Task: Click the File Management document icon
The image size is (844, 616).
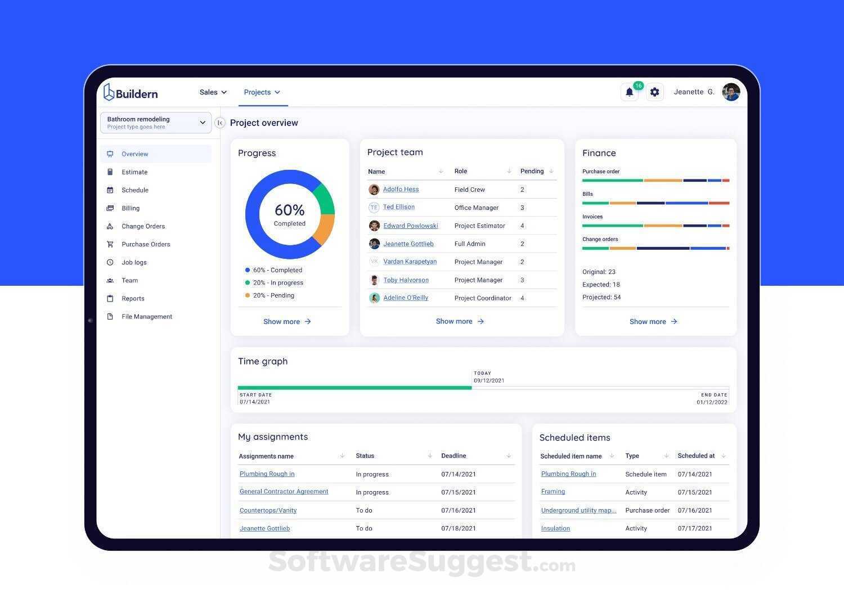Action: click(110, 317)
